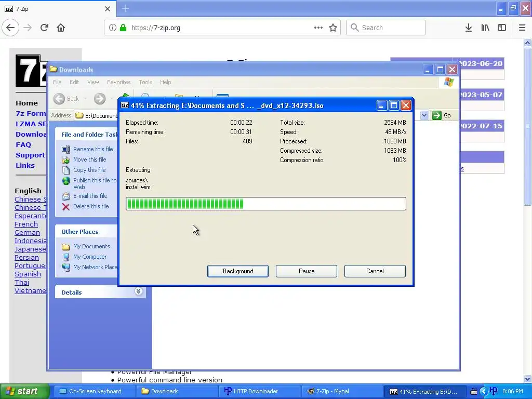This screenshot has height=399, width=532.
Task: Click the Windows Start button
Action: pos(24,391)
